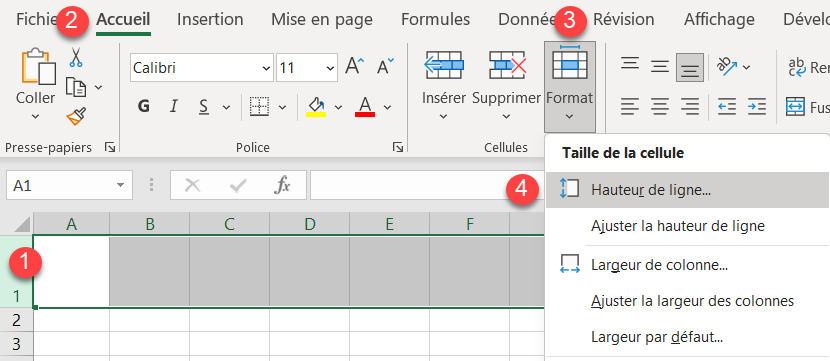The width and height of the screenshot is (830, 361).
Task: Decrease cell indent
Action: pyautogui.click(x=727, y=106)
